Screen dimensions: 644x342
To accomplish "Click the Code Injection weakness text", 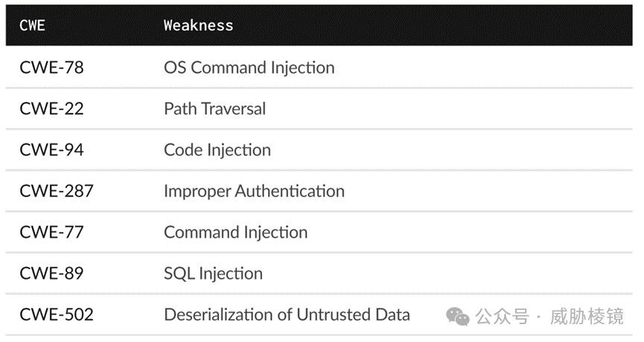I will [x=217, y=150].
